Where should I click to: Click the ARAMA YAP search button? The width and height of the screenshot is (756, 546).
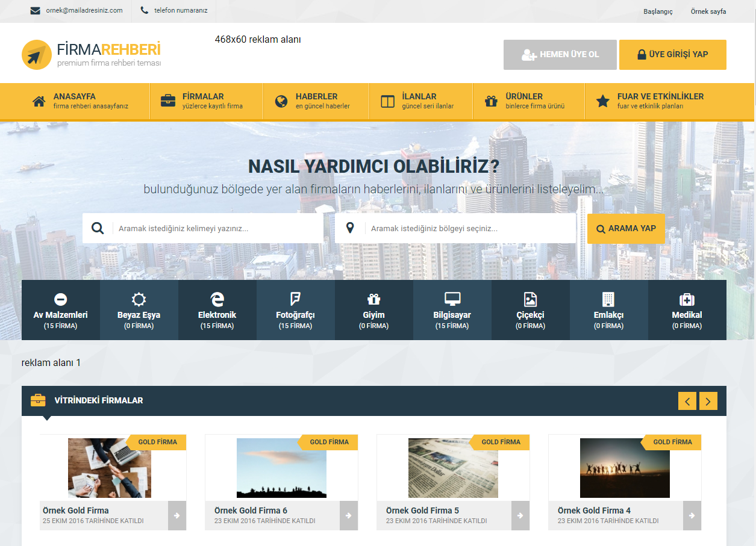coord(625,229)
